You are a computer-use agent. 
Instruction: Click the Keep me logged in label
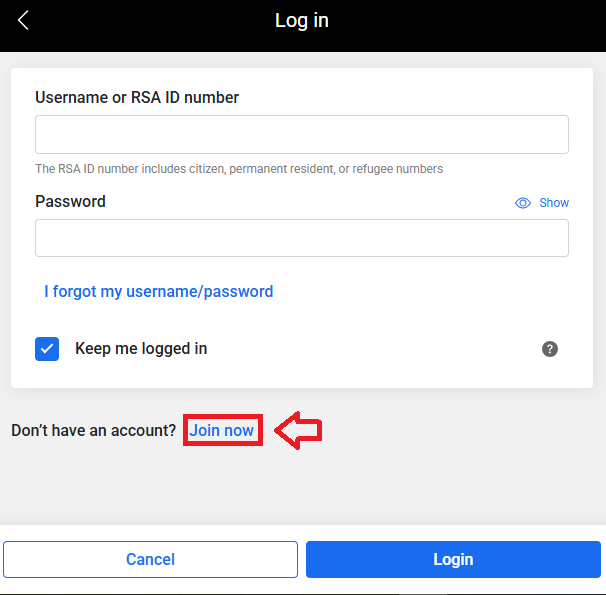pyautogui.click(x=141, y=348)
